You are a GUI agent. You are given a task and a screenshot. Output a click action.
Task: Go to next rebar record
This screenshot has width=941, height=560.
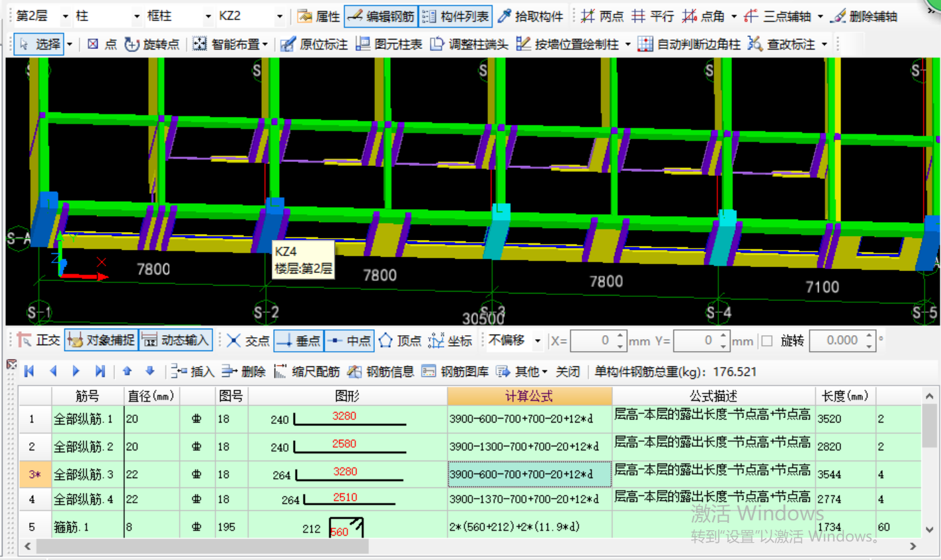(76, 372)
